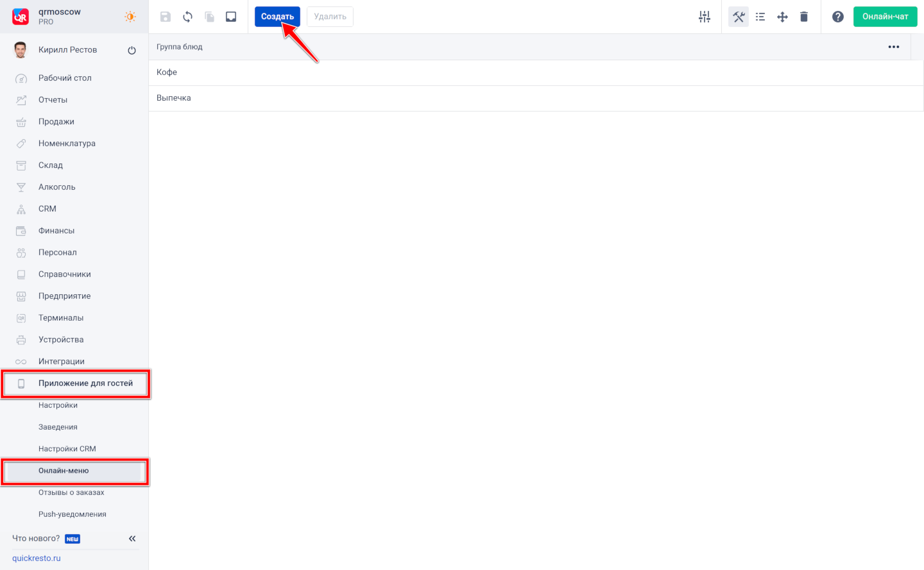This screenshot has height=570, width=924.
Task: Click the Финансы wallet icon
Action: click(x=21, y=231)
